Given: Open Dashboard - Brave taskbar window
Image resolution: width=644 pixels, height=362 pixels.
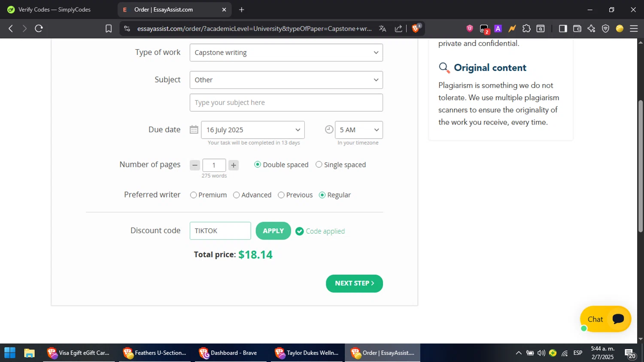Looking at the screenshot, I should 231,353.
